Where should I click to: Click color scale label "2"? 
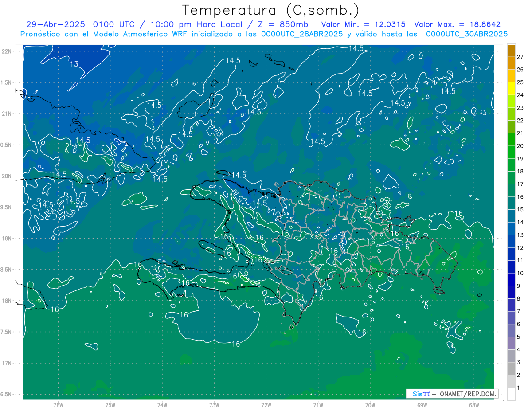tap(518, 376)
